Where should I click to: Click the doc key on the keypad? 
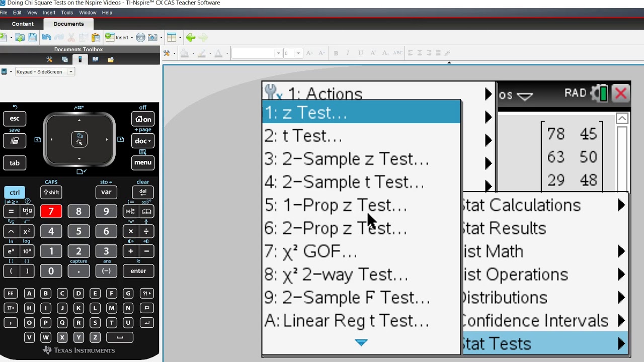[x=142, y=141]
